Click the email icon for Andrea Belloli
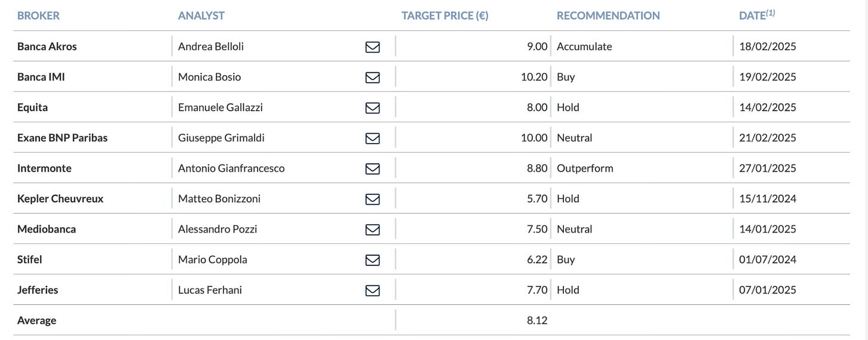 click(x=373, y=47)
